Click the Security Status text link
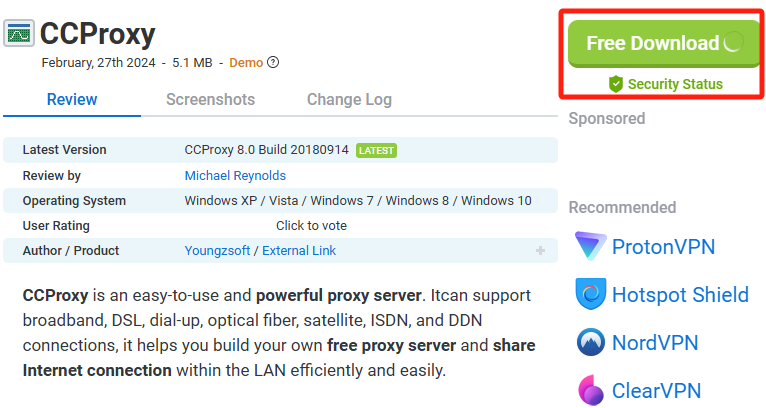Viewport: 766px width, 408px height. (x=675, y=84)
